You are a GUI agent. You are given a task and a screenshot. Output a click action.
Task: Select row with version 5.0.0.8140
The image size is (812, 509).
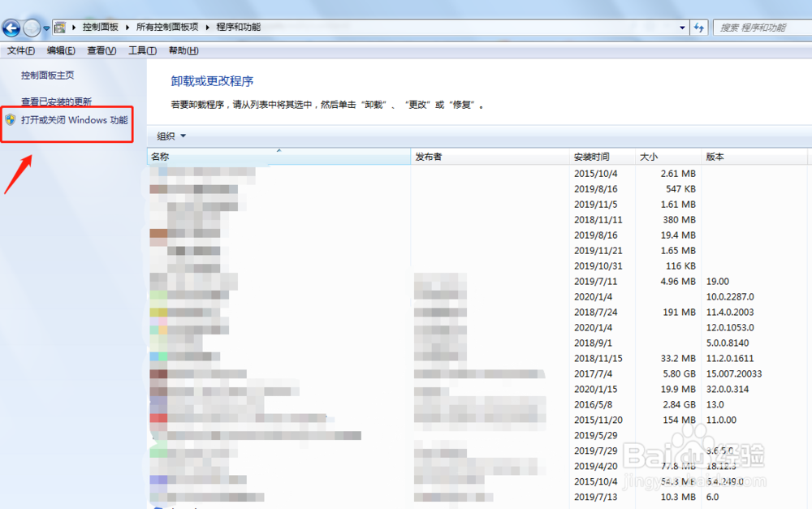[x=478, y=343]
